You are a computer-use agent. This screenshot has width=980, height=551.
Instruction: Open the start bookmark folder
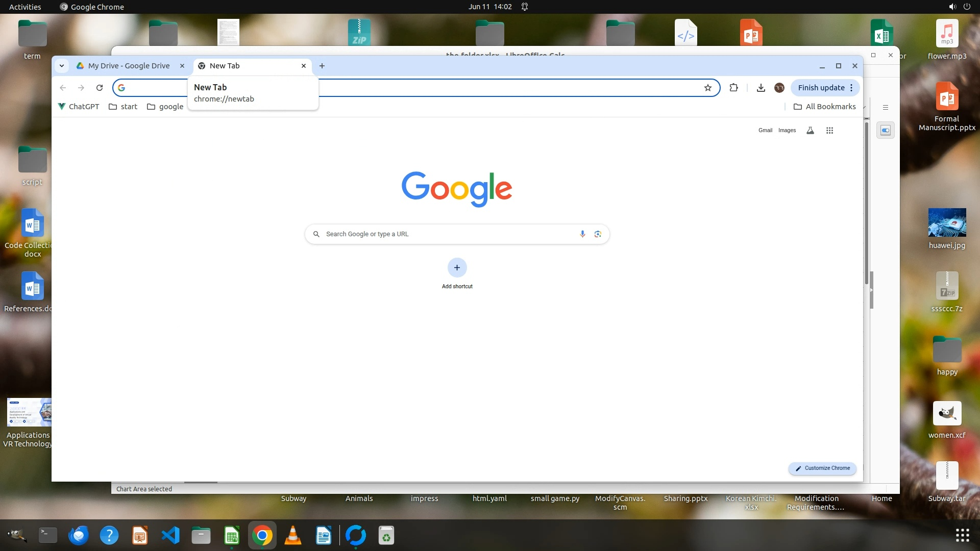(123, 107)
